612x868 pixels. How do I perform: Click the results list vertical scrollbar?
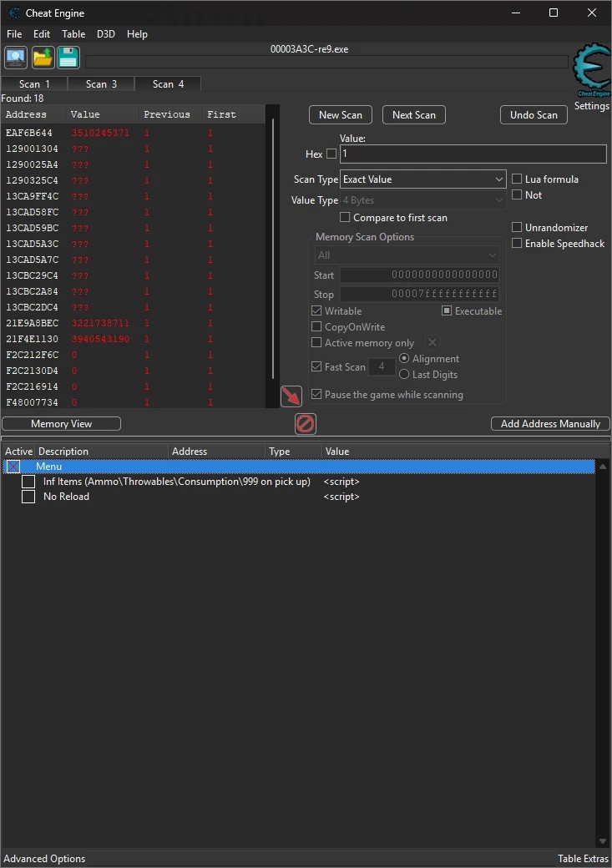pos(272,249)
